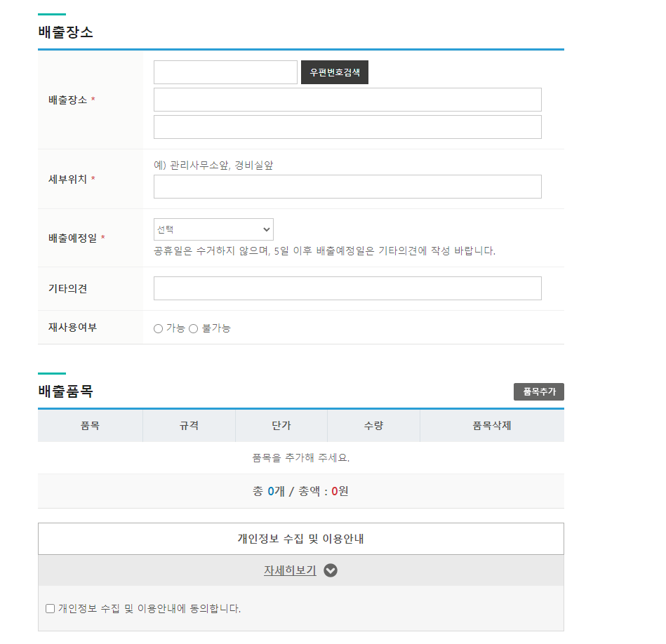Click the 품목추가 item add button
666x644 pixels.
539,391
